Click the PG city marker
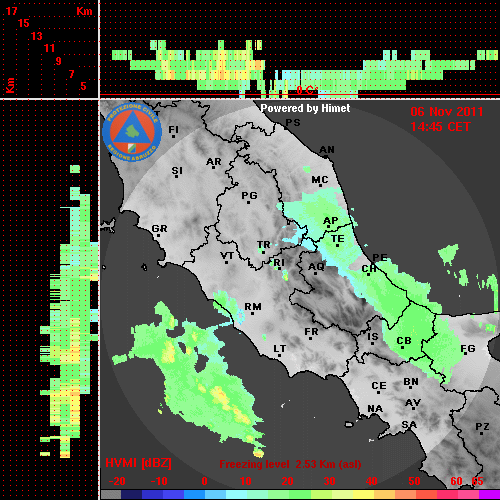The height and width of the screenshot is (500, 500). coord(249,197)
